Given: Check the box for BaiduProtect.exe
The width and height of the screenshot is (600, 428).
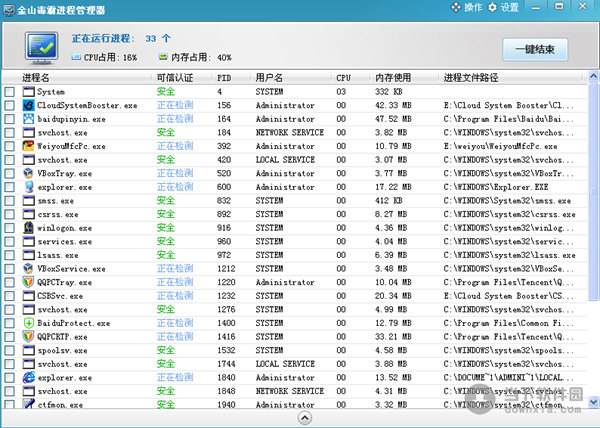Looking at the screenshot, I should [10, 323].
